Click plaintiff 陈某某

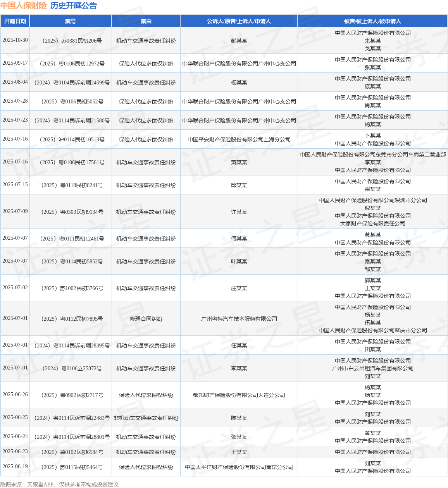239,418
